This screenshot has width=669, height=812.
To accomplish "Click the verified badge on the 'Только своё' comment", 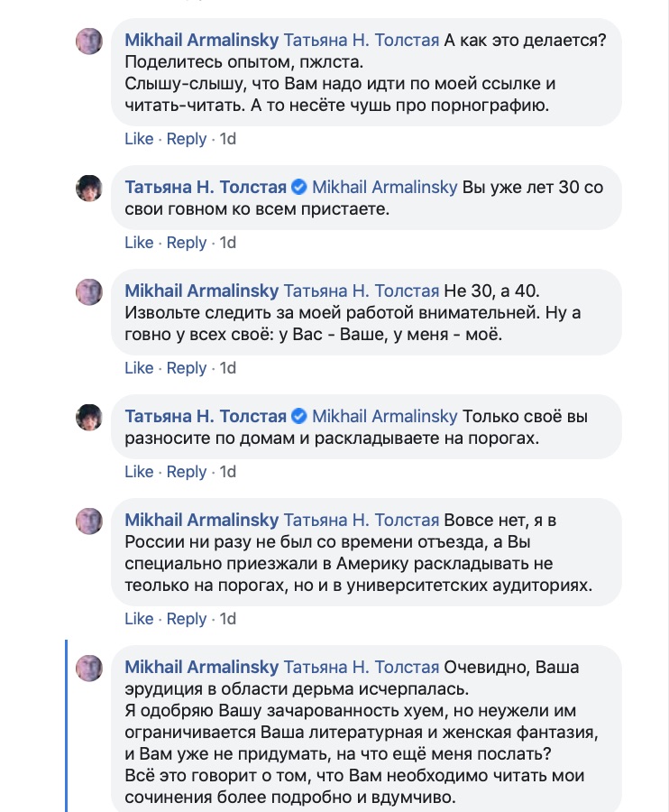I will point(299,416).
